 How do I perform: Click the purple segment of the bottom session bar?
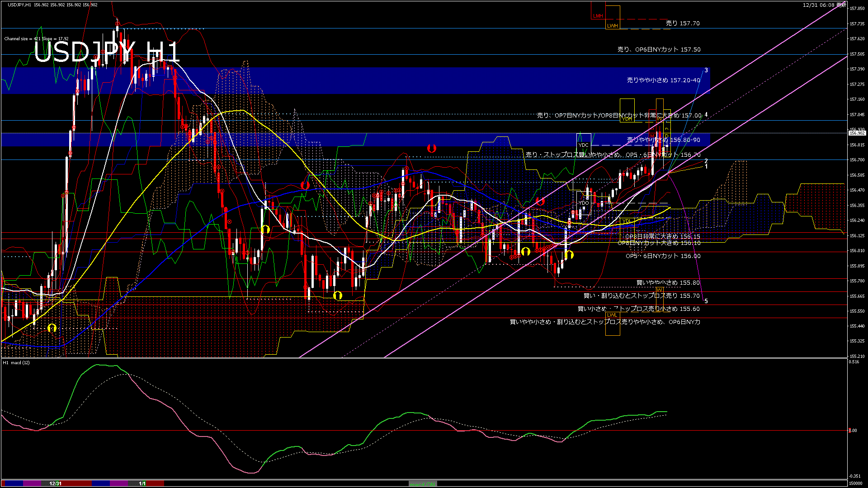119,483
